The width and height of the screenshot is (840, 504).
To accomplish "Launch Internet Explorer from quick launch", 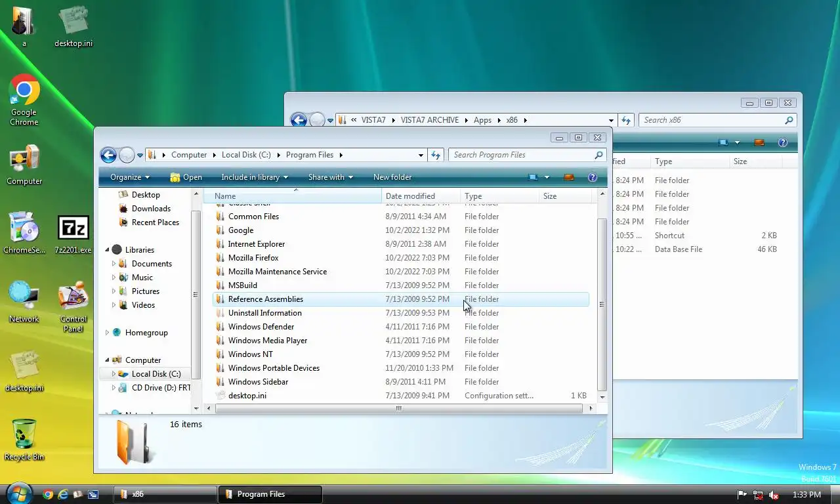I will point(63,494).
